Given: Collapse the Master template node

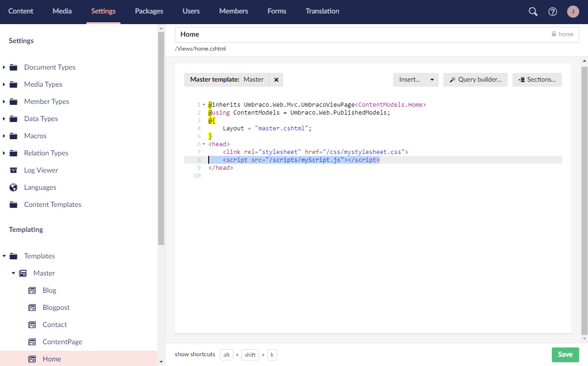Looking at the screenshot, I should [13, 273].
